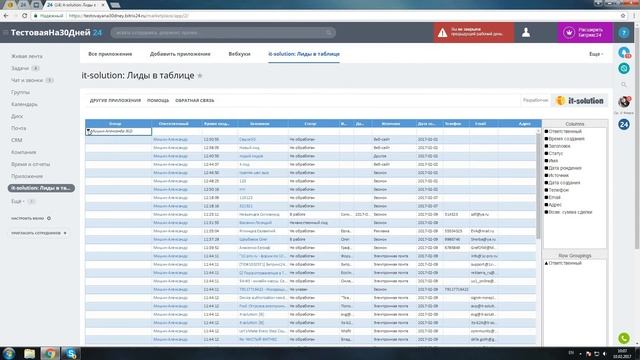Open the search icon in the right bar

[x=624, y=84]
